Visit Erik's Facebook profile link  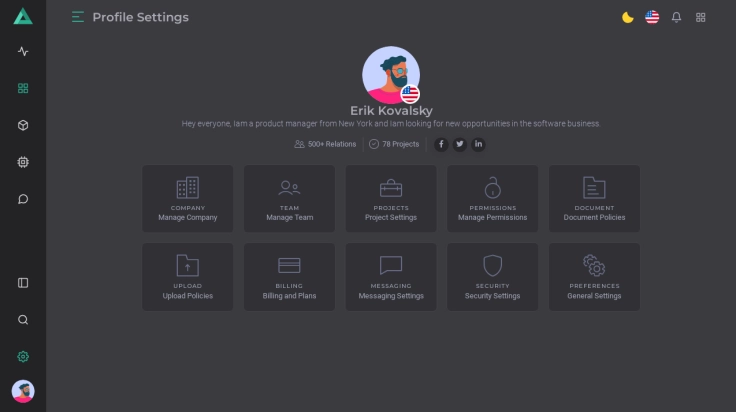pyautogui.click(x=441, y=144)
